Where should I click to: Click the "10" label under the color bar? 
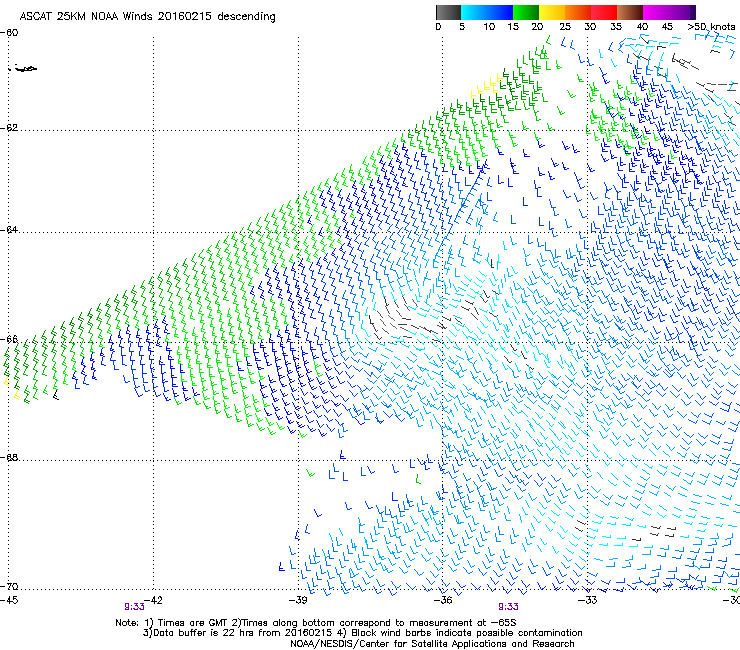489,27
